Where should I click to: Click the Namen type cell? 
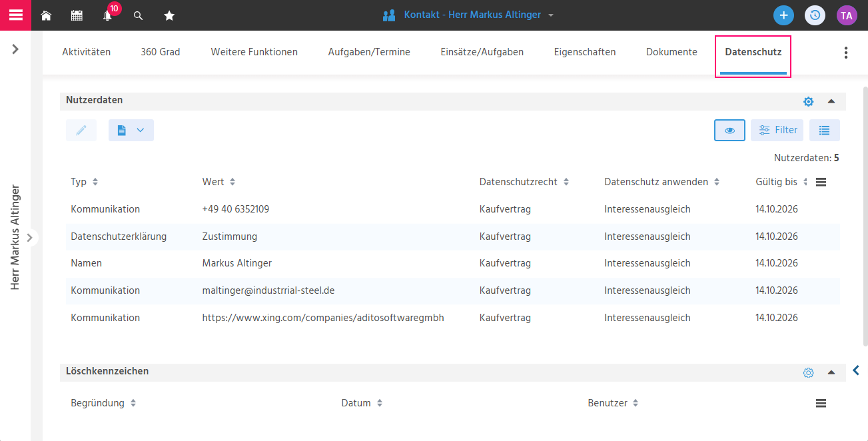pos(87,263)
